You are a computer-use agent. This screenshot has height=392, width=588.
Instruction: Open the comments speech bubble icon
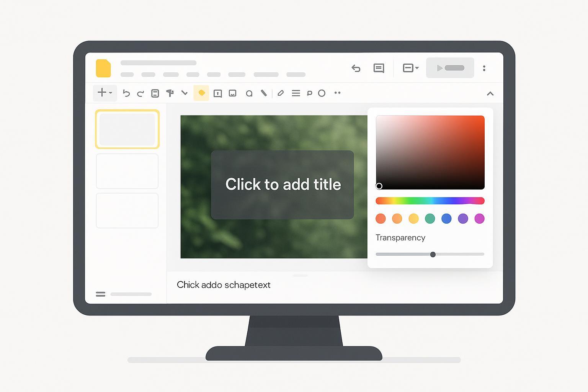pos(379,68)
